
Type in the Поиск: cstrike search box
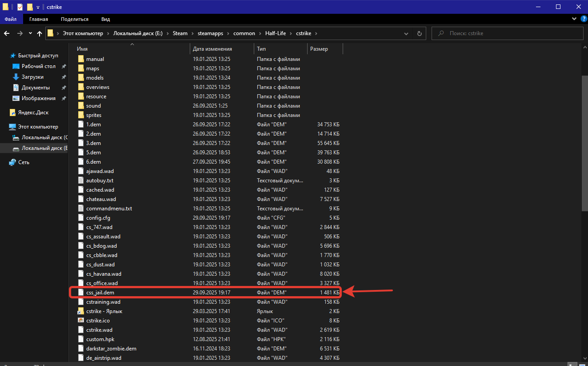[511, 33]
